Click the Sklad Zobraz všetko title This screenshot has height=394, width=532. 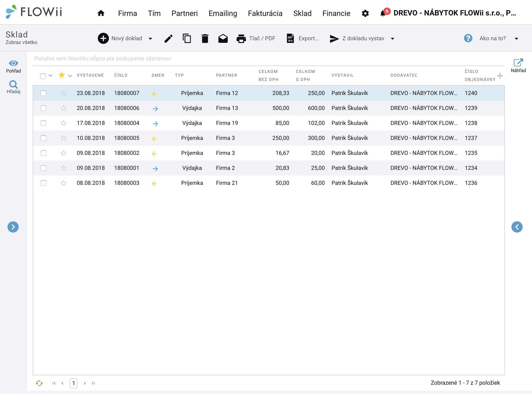[x=21, y=38]
